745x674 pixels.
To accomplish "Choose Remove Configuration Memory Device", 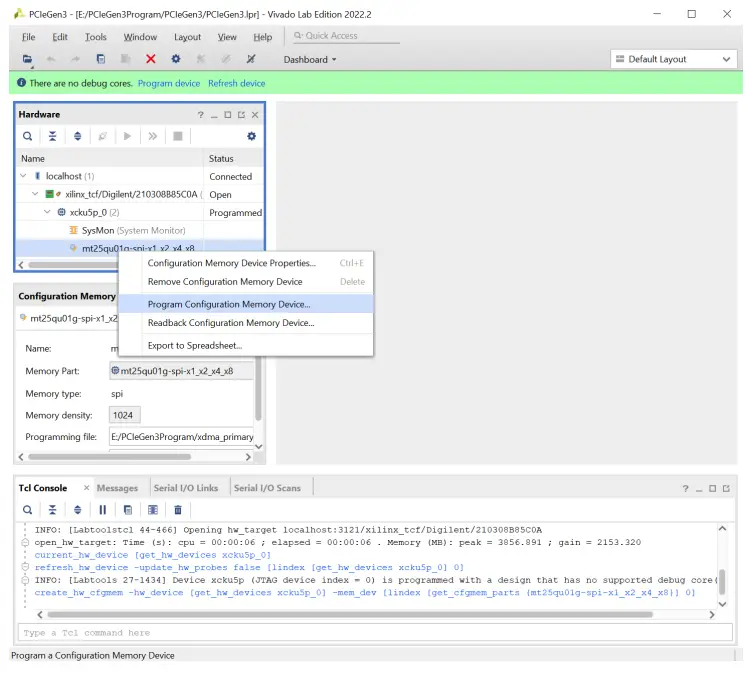I will click(246, 282).
